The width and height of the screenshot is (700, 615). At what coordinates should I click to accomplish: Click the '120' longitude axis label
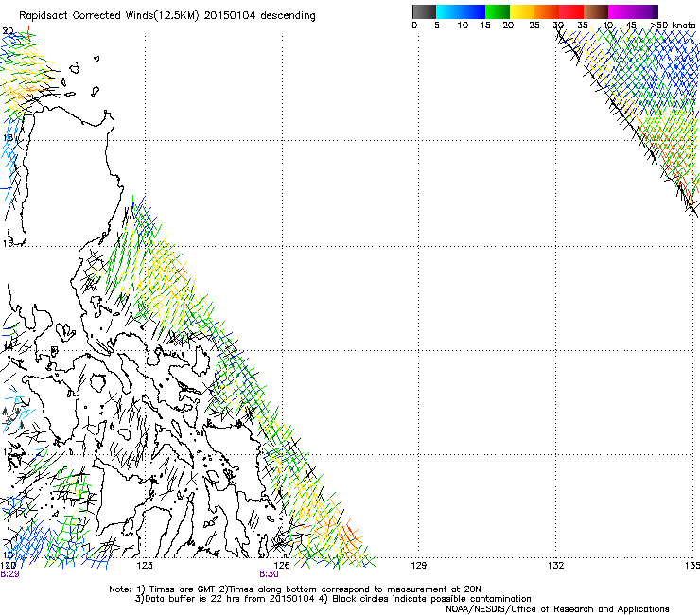click(8, 566)
